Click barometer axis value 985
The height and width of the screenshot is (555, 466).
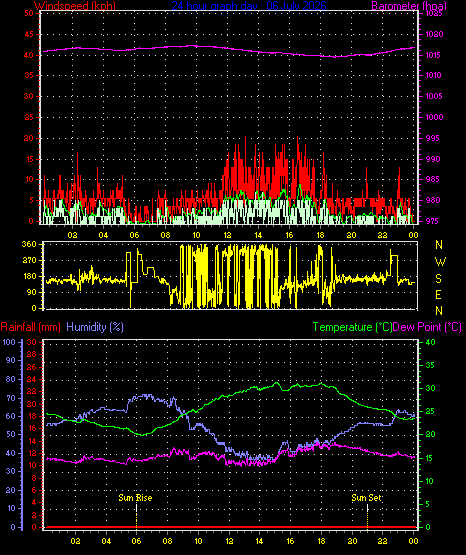click(433, 179)
